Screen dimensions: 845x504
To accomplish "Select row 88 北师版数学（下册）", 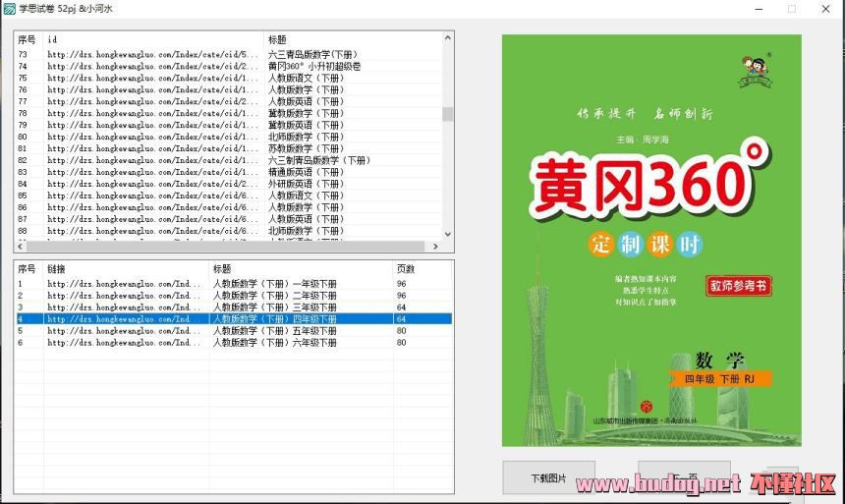I will (229, 231).
